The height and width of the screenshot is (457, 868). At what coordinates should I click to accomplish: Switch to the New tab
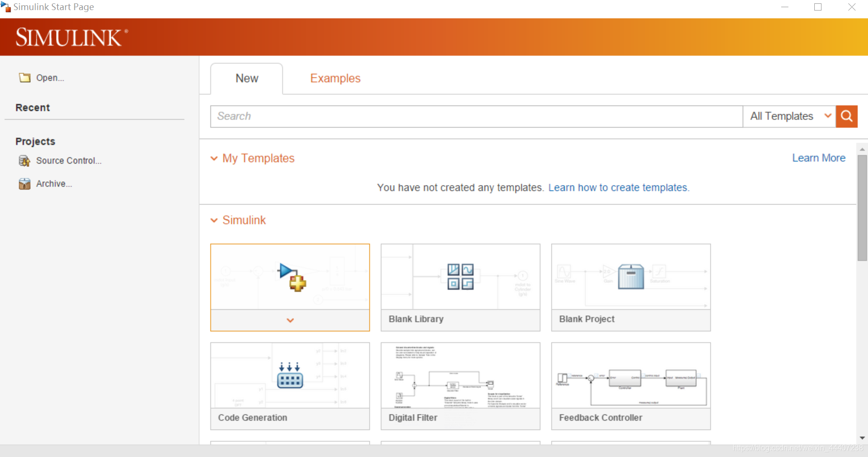click(x=247, y=78)
